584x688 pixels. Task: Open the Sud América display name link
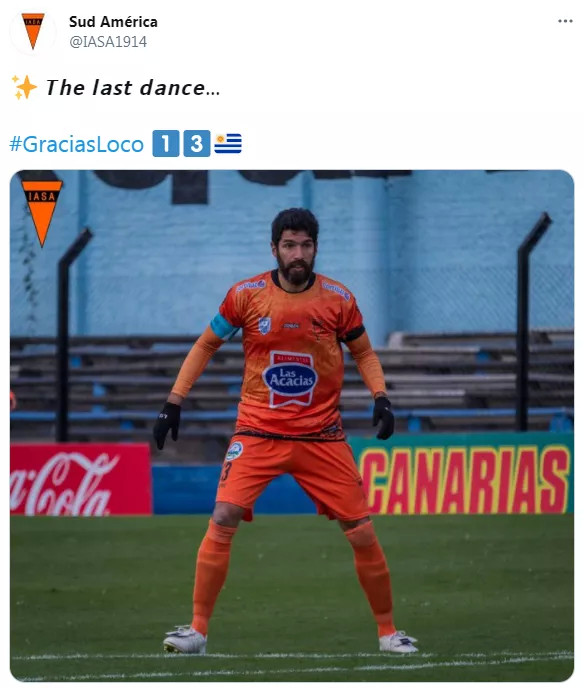point(113,22)
